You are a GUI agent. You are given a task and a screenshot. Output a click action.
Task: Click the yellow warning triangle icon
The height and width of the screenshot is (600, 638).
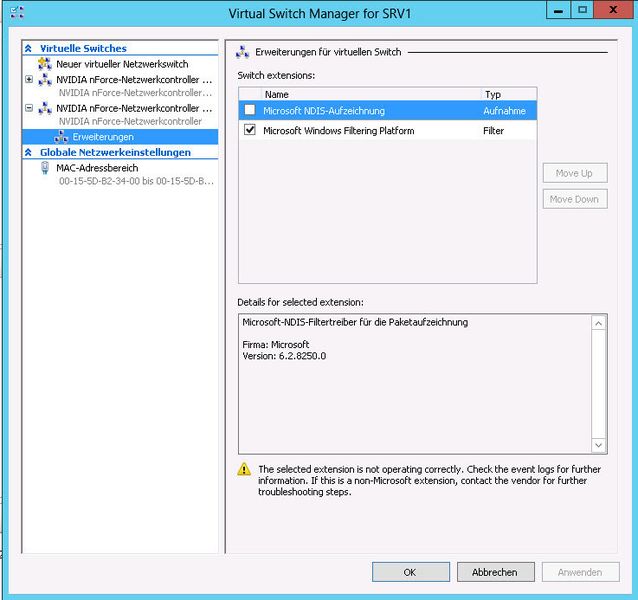click(x=244, y=469)
